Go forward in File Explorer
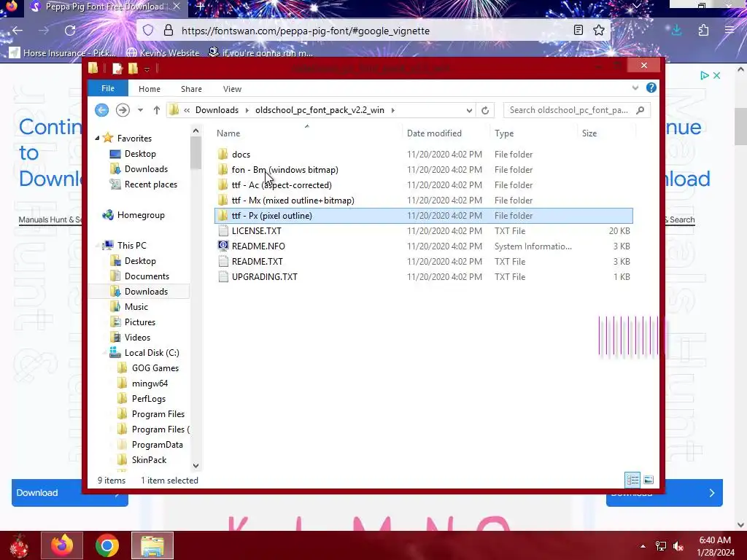The width and height of the screenshot is (747, 560). click(123, 110)
